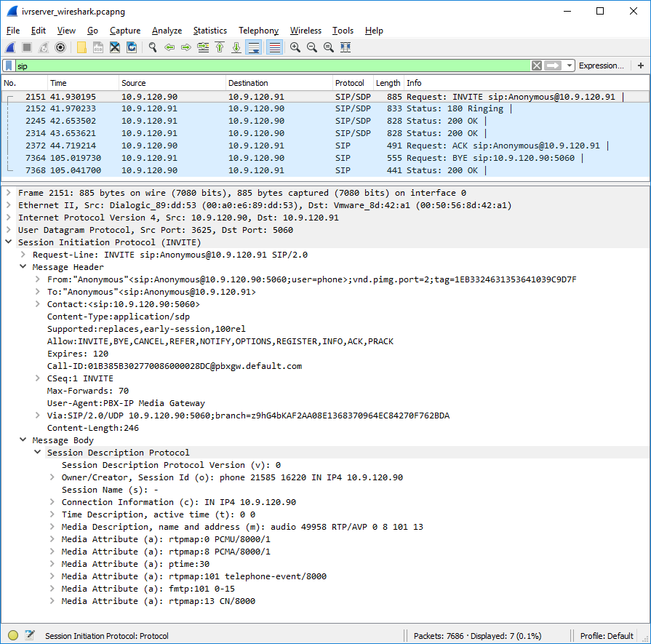Click the Expression… button
Viewport: 651px width, 644px height.
click(x=601, y=65)
